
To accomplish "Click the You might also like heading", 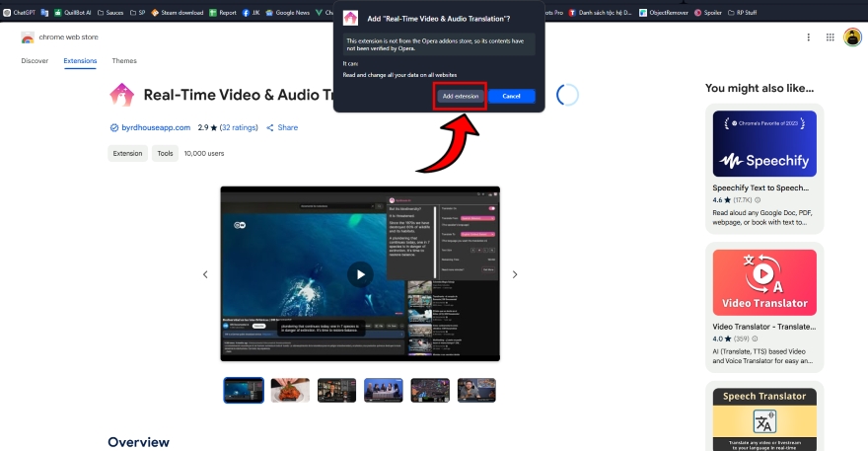I will point(759,88).
